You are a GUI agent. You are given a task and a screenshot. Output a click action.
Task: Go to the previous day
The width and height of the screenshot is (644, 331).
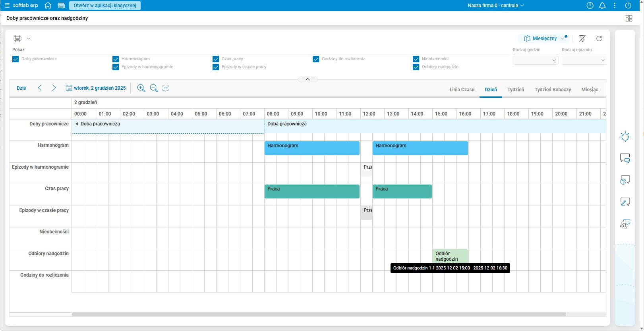[40, 88]
